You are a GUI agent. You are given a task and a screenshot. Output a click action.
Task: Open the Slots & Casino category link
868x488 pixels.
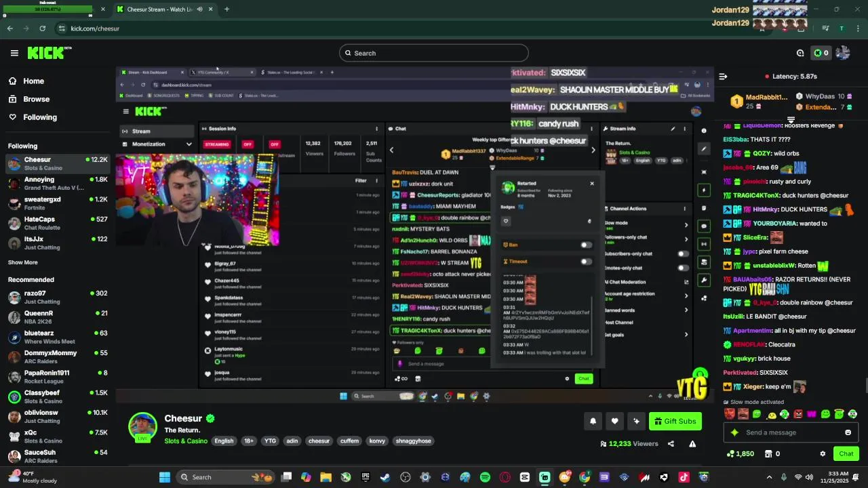186,441
